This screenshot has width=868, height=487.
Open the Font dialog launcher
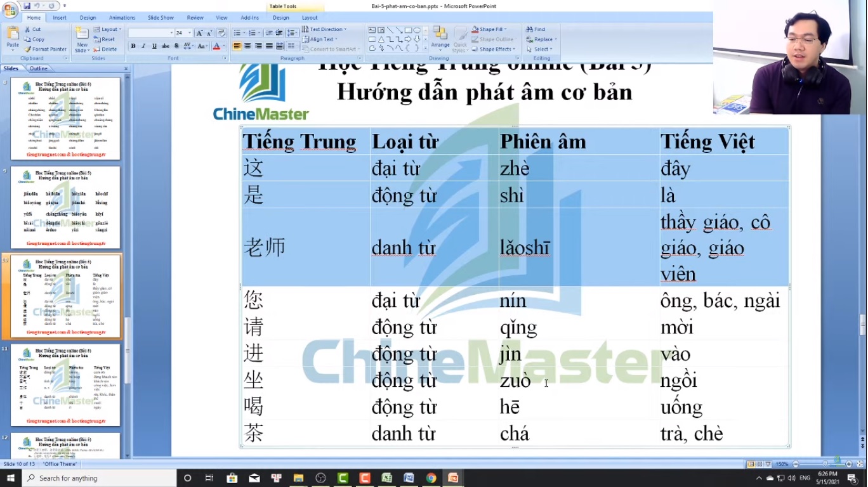coord(225,58)
